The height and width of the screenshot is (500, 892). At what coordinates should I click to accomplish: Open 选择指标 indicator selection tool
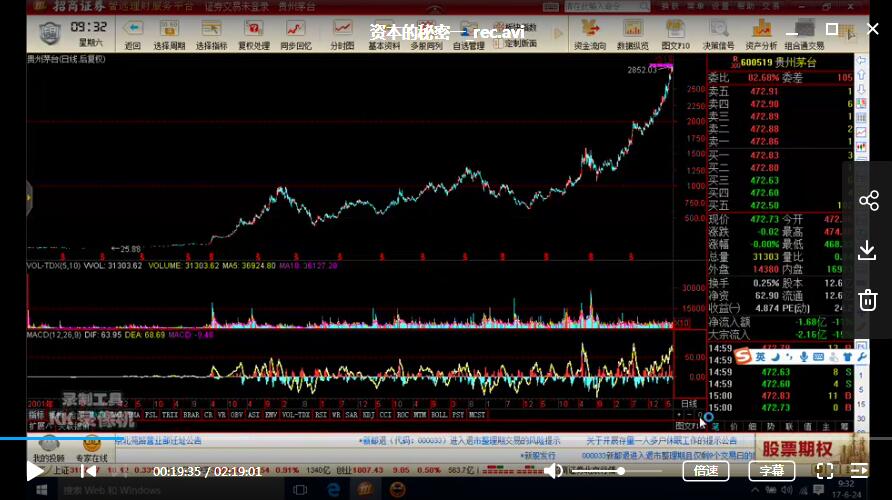[x=211, y=35]
